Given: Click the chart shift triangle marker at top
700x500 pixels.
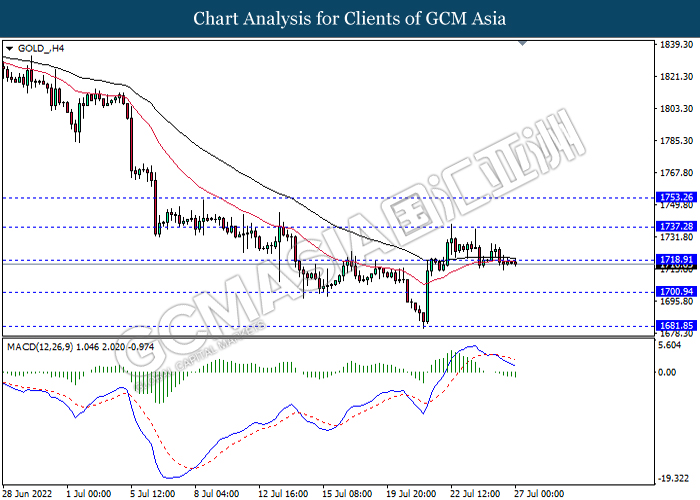Looking at the screenshot, I should click(523, 43).
